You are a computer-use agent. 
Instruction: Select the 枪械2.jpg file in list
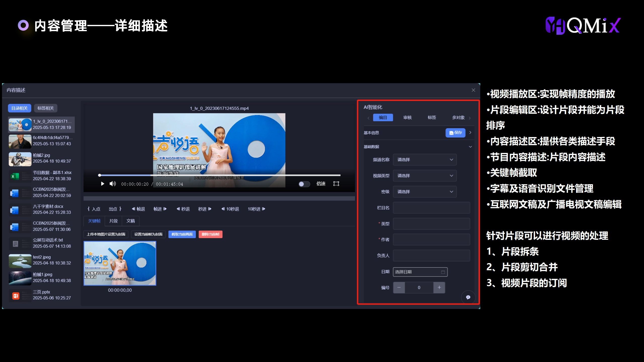42,158
